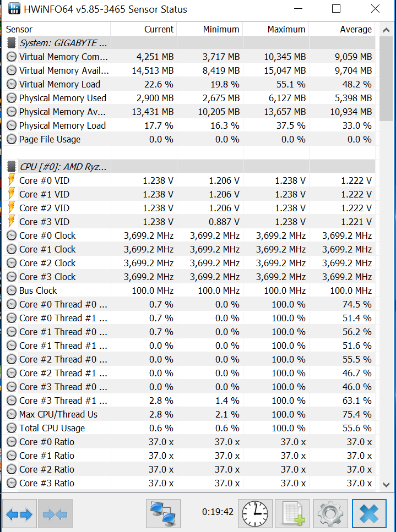The height and width of the screenshot is (532, 396).
Task: Reset the elapsed time clock icon
Action: 255,514
